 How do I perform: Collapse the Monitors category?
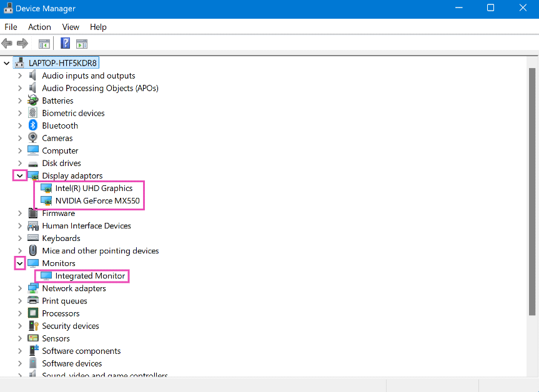[x=20, y=263]
